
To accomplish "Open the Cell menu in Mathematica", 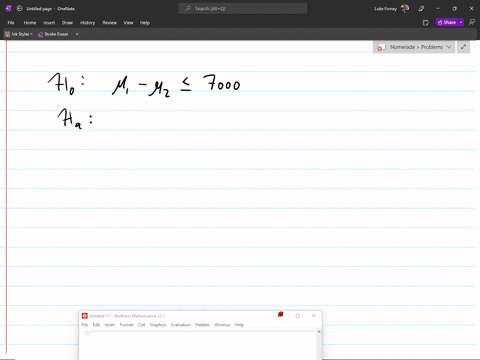I will (141, 325).
